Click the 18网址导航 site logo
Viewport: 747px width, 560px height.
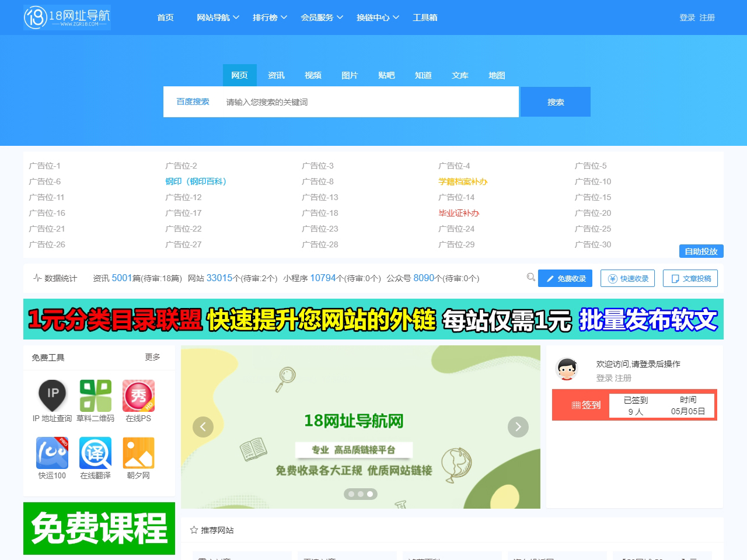coord(67,17)
